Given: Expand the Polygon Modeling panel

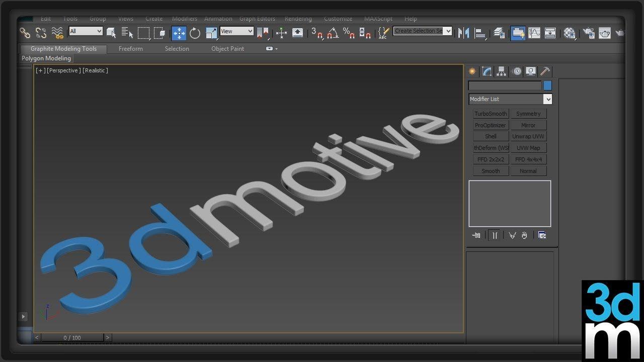Looking at the screenshot, I should pyautogui.click(x=46, y=58).
